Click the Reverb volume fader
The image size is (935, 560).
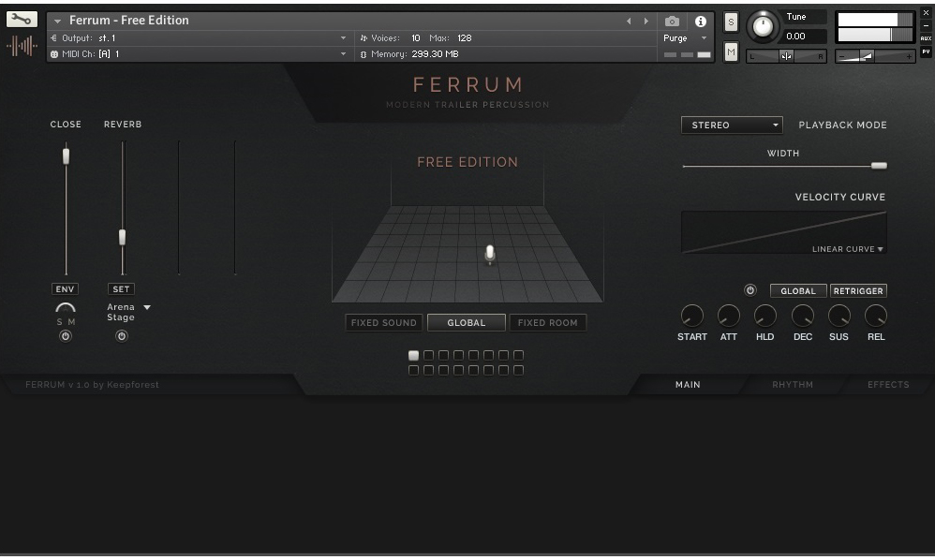pos(122,237)
